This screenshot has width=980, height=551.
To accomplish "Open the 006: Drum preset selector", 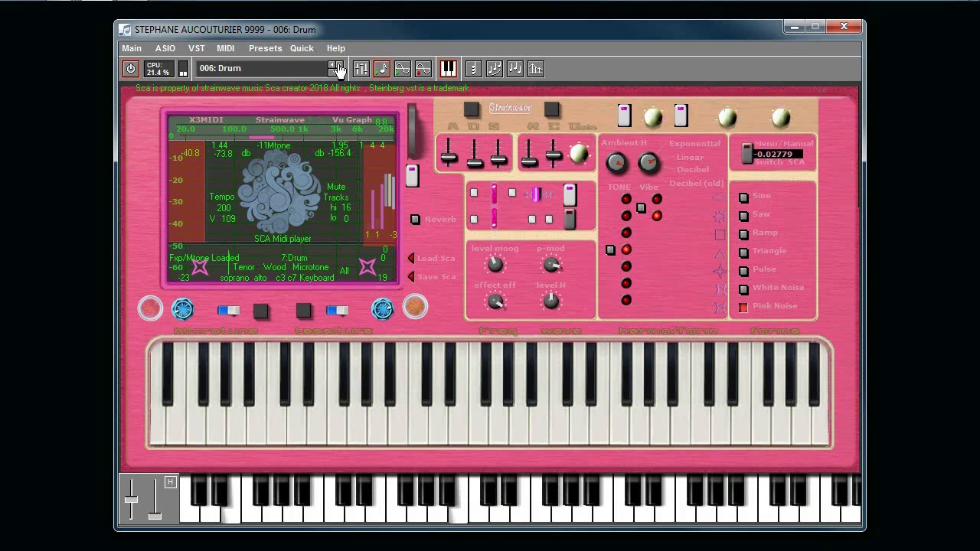I will [262, 69].
